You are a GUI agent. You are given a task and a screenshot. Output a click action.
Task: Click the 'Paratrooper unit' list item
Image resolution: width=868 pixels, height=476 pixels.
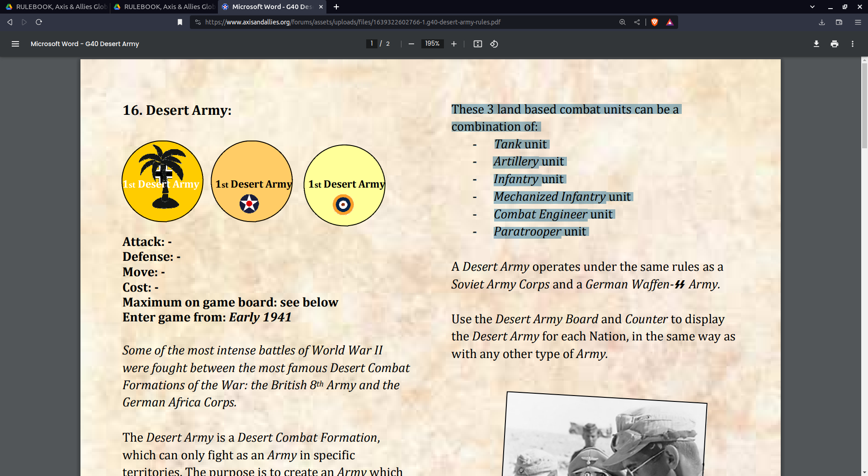[x=540, y=231]
